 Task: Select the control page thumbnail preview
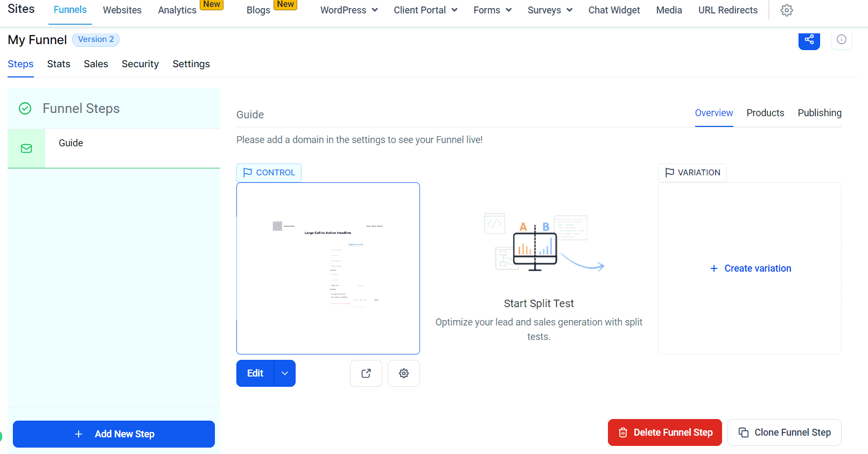pyautogui.click(x=328, y=268)
